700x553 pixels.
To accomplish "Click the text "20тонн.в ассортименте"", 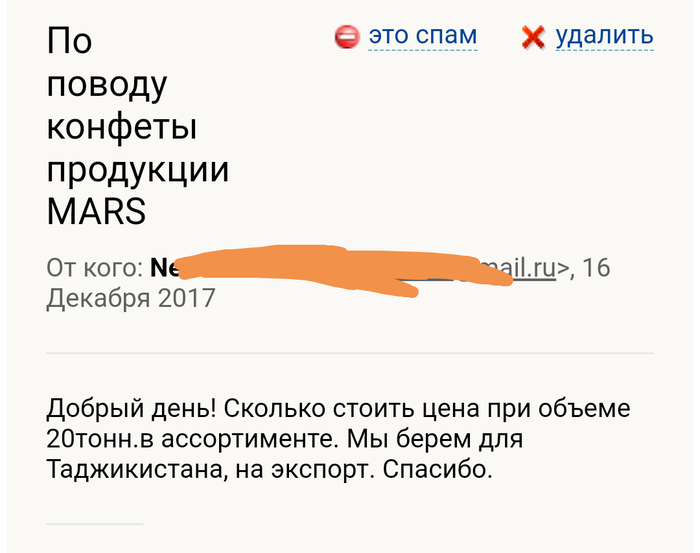I will click(178, 439).
